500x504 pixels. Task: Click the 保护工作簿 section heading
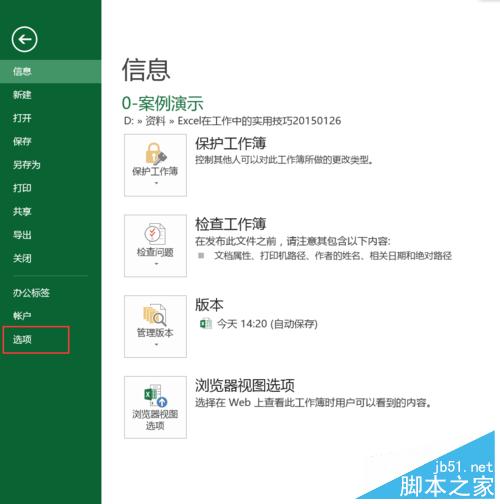tap(230, 143)
